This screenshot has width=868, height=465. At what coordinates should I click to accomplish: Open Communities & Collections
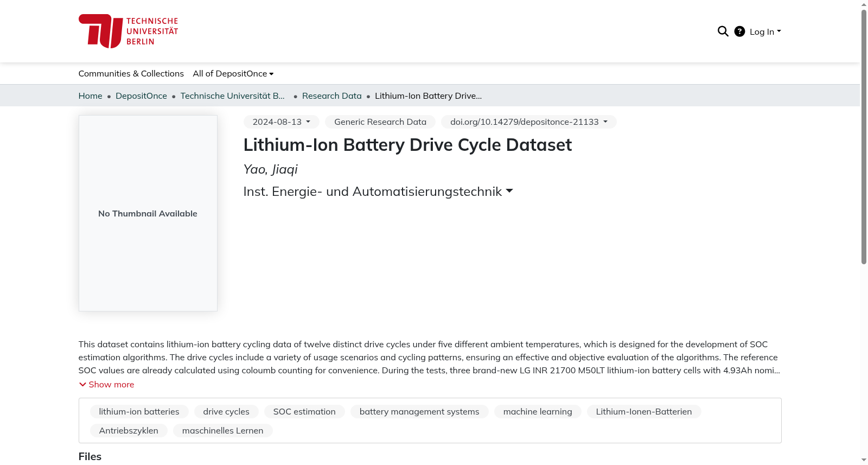[131, 74]
